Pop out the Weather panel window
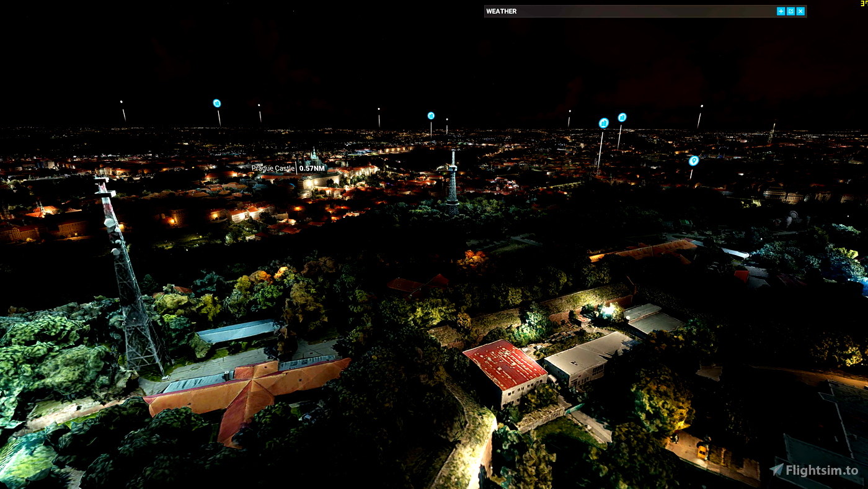This screenshot has width=868, height=489. click(x=790, y=11)
